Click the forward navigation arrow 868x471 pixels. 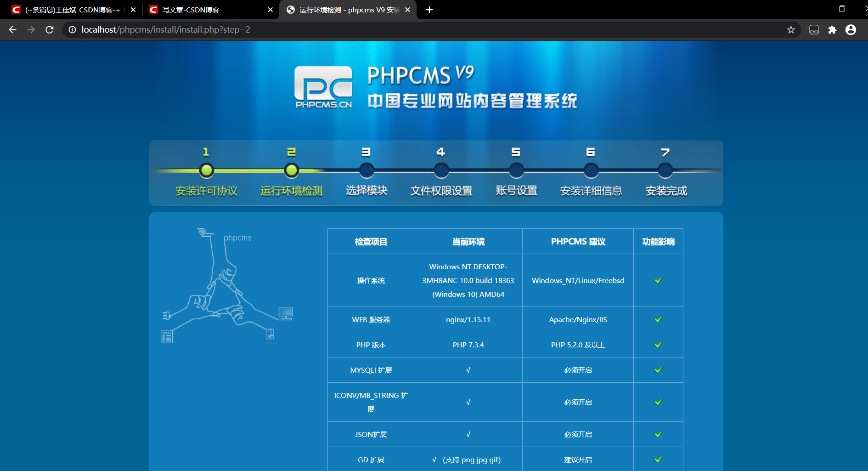[31, 30]
